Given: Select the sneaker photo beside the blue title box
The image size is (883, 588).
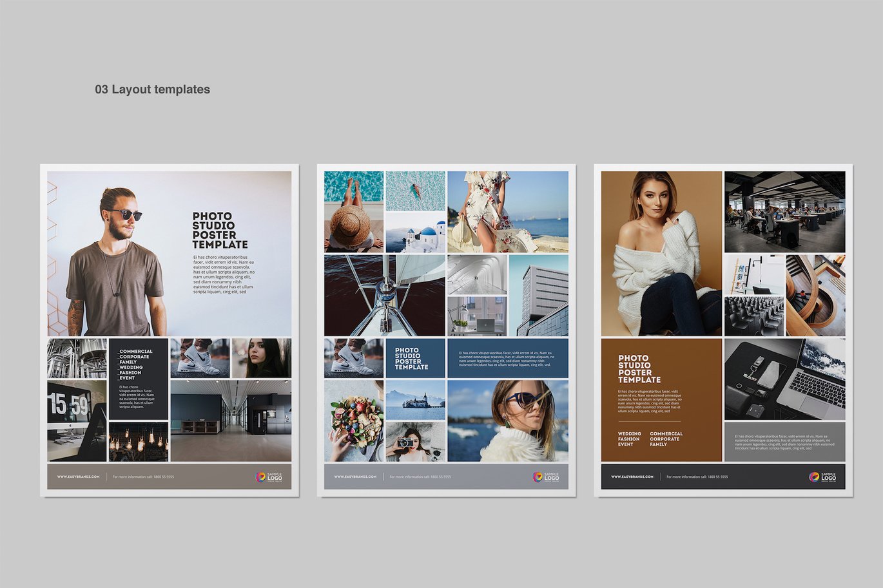Looking at the screenshot, I should pos(354,358).
